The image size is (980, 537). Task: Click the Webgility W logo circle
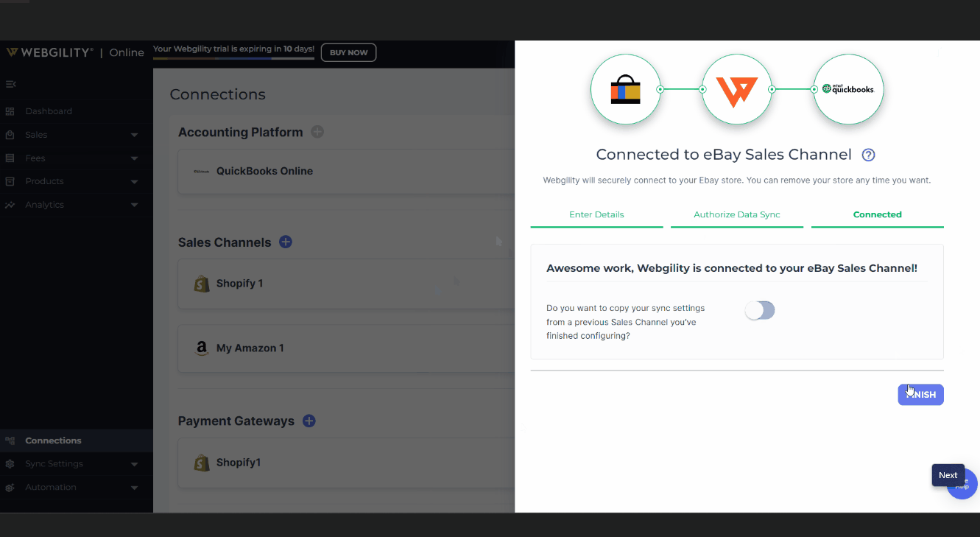pos(737,89)
